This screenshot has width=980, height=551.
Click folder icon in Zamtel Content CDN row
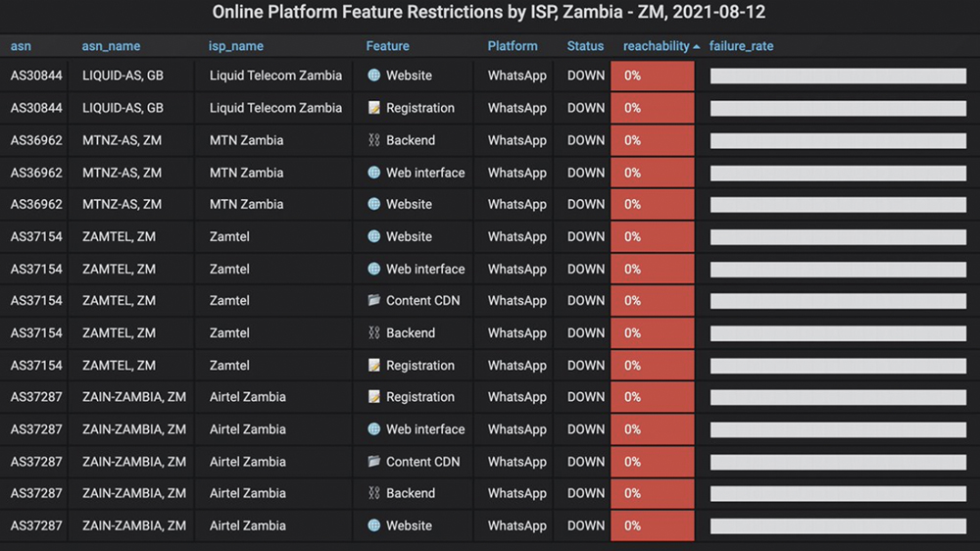(373, 300)
